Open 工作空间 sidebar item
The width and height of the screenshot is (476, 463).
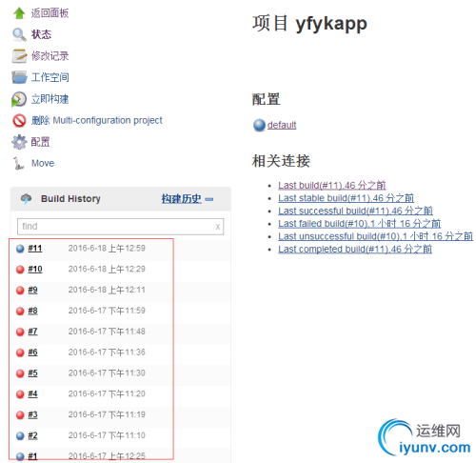point(50,77)
